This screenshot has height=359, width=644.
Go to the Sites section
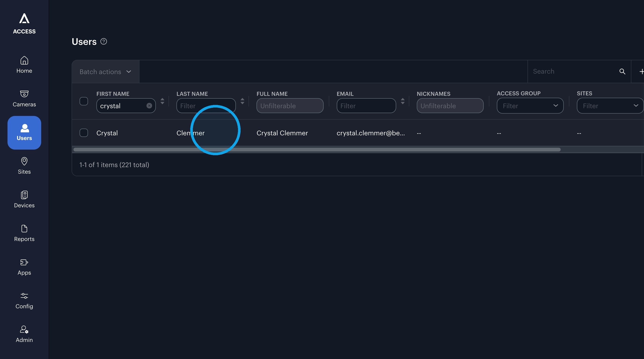(24, 166)
